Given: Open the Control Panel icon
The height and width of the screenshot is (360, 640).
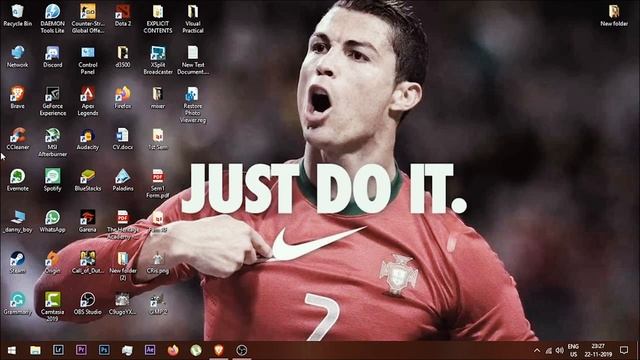Looking at the screenshot, I should click(x=88, y=60).
